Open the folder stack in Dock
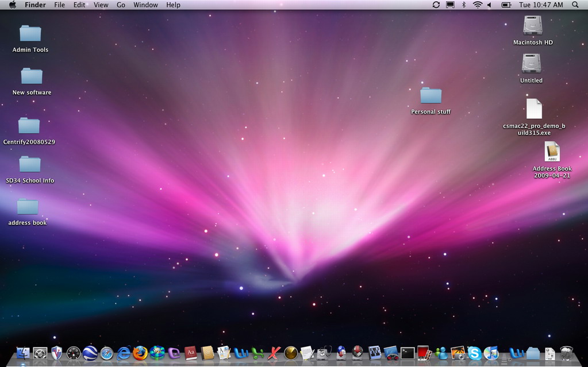588x367 pixels. (533, 353)
